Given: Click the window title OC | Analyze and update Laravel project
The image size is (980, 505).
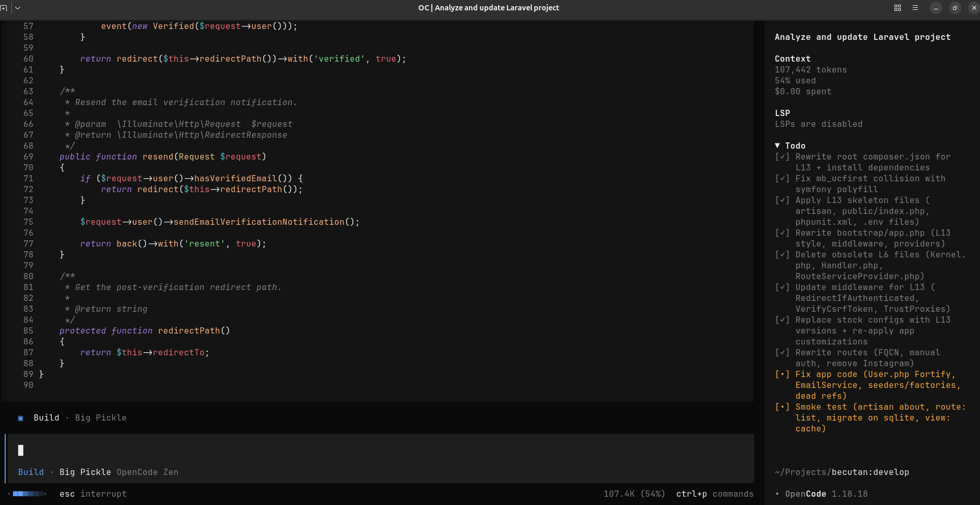Looking at the screenshot, I should 489,8.
